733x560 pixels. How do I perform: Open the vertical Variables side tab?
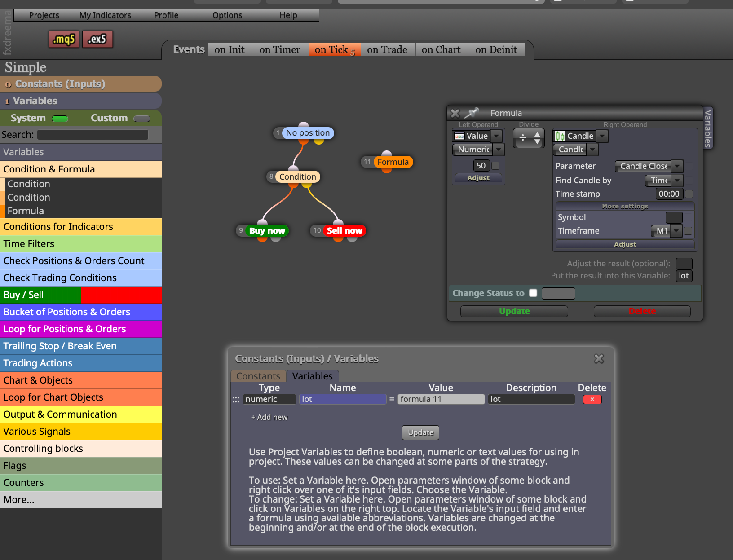click(708, 128)
